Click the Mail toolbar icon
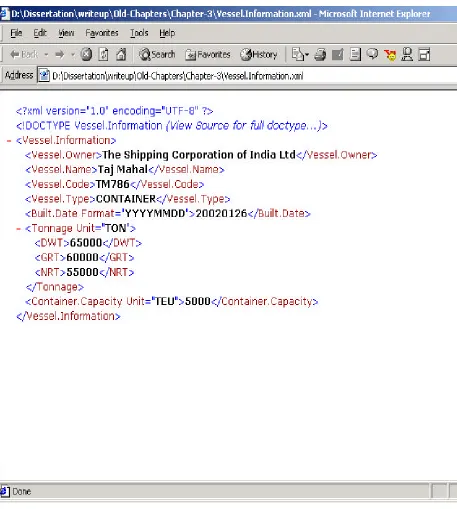The image size is (457, 509). coord(297,54)
